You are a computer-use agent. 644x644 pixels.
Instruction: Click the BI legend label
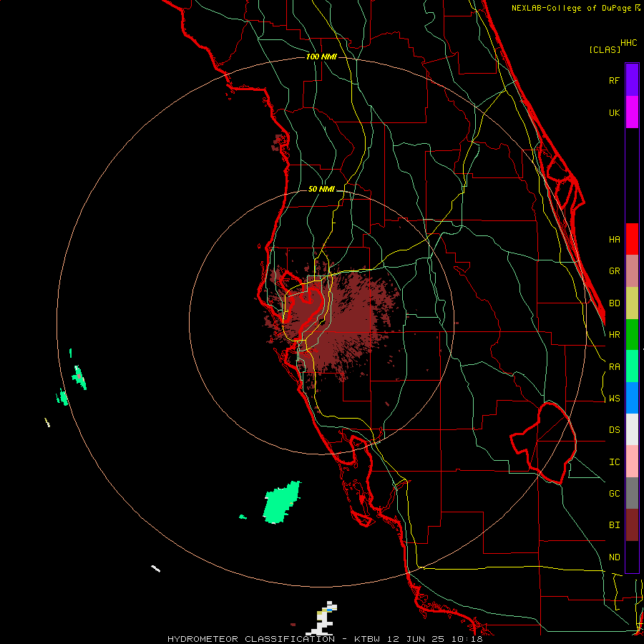click(x=614, y=525)
